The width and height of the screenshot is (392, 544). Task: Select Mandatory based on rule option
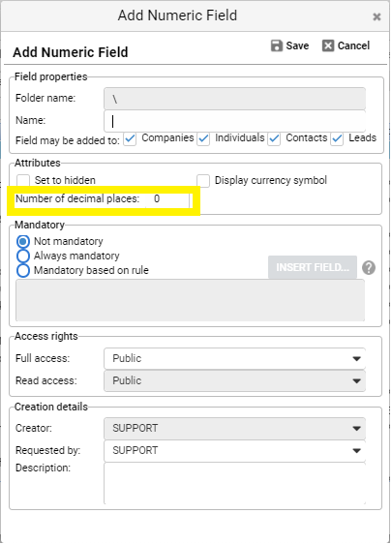[23, 271]
